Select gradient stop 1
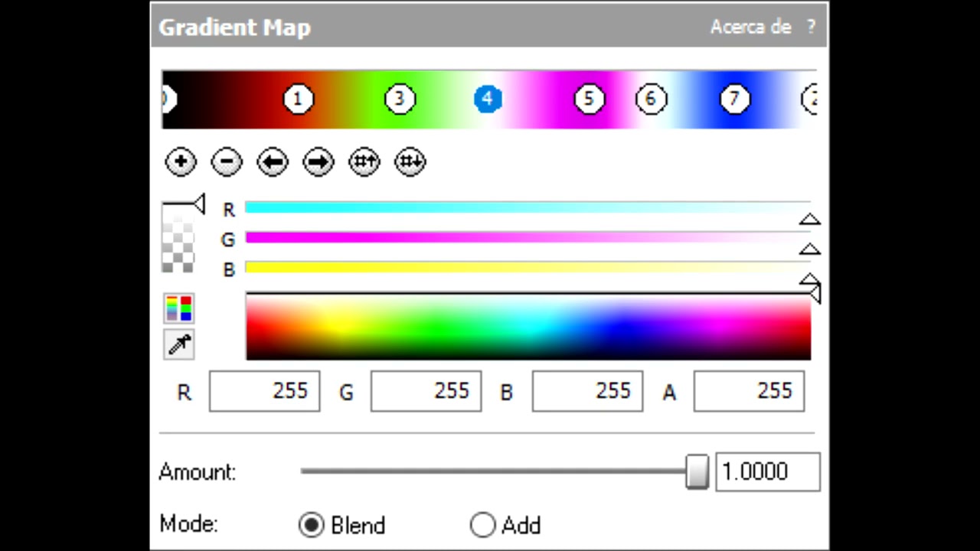 click(299, 99)
